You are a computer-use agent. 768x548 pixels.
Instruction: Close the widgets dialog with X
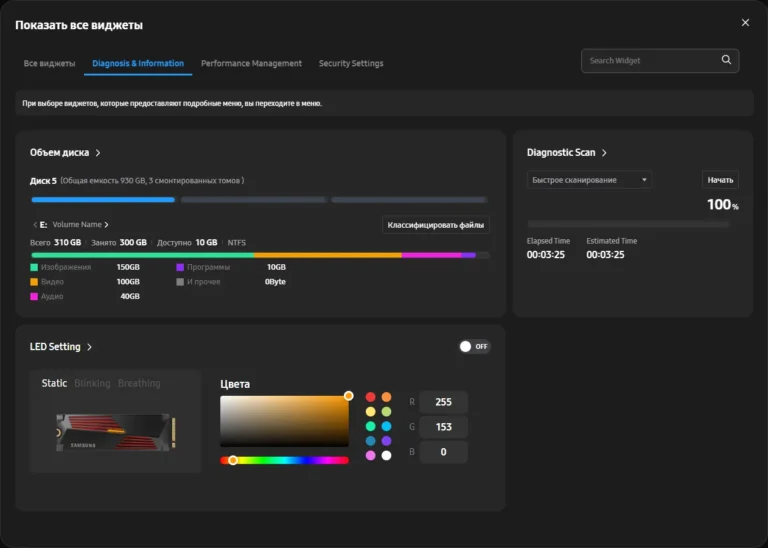click(745, 23)
